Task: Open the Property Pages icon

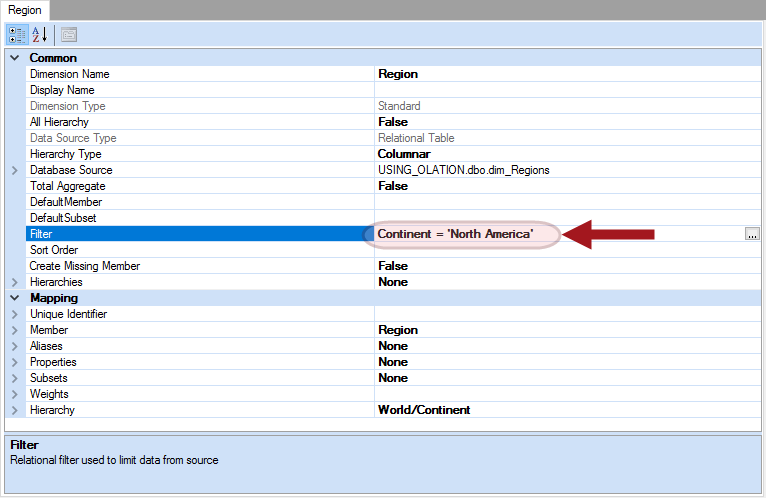Action: point(69,34)
